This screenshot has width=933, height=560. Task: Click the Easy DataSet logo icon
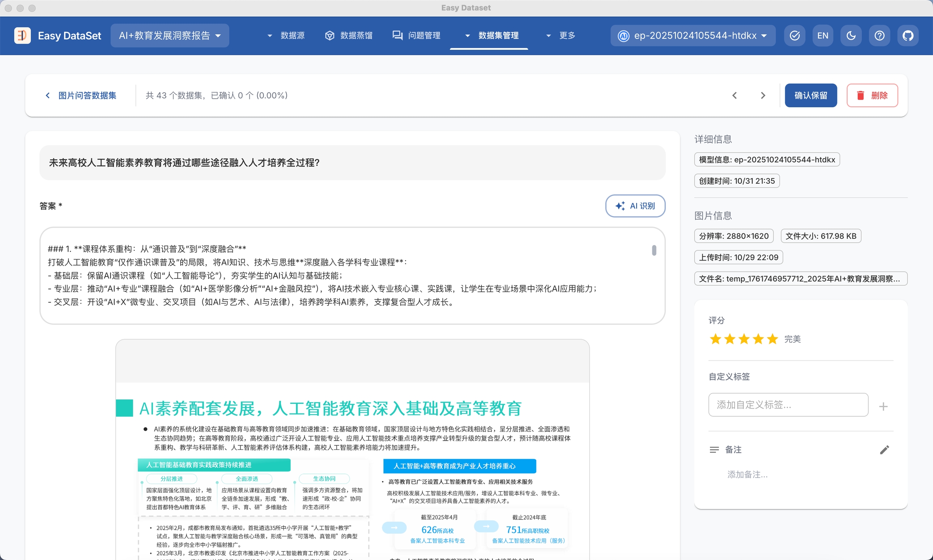[23, 36]
